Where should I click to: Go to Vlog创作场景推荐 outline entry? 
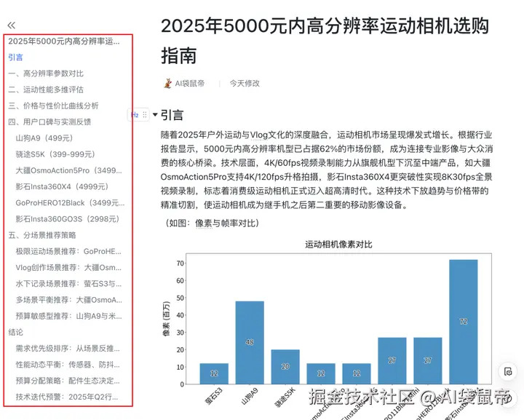(68, 268)
